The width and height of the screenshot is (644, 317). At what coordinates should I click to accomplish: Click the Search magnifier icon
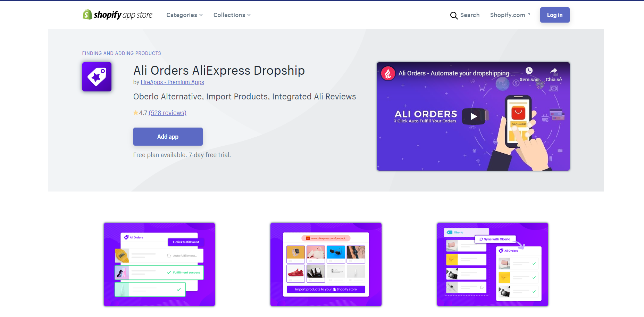pos(454,15)
